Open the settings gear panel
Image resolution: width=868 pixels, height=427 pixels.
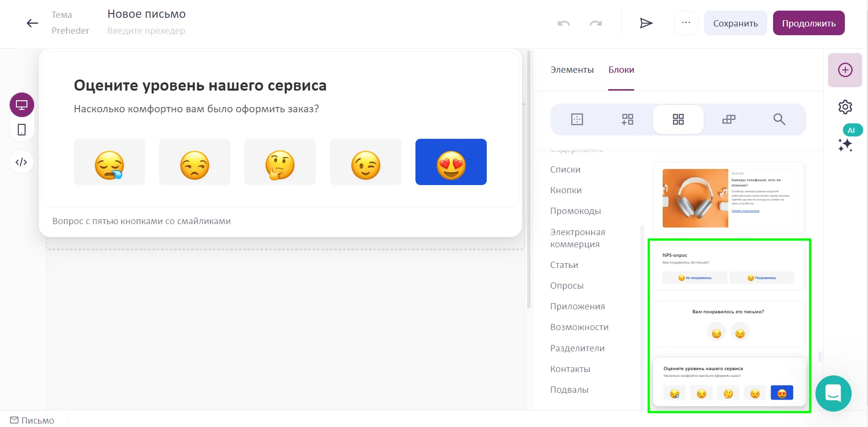[x=845, y=107]
